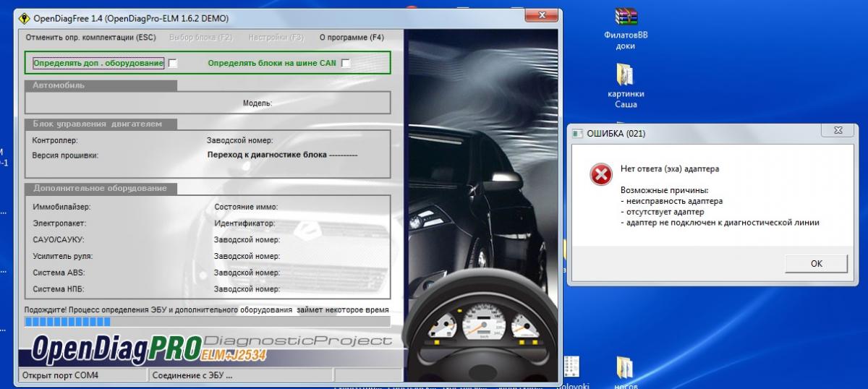
Task: Click the Подождите! process message text
Action: 206,309
